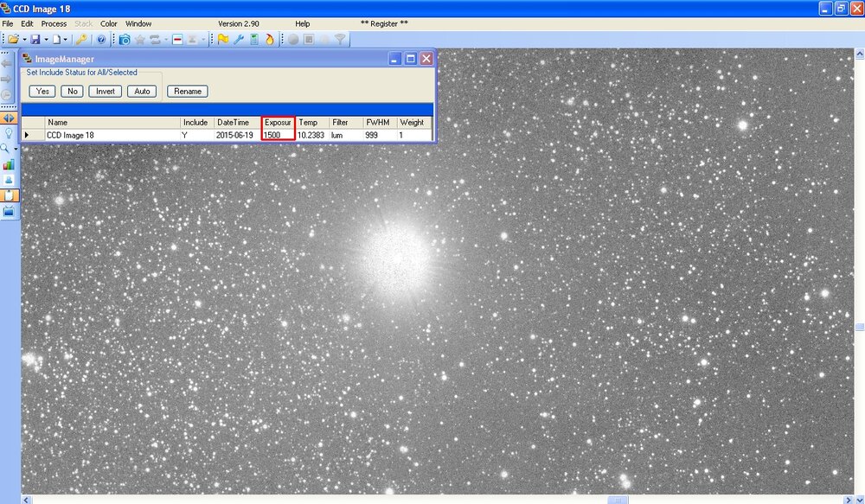The width and height of the screenshot is (865, 504).
Task: Toggle the orange left-right arrows sidebar button
Action: coord(9,118)
